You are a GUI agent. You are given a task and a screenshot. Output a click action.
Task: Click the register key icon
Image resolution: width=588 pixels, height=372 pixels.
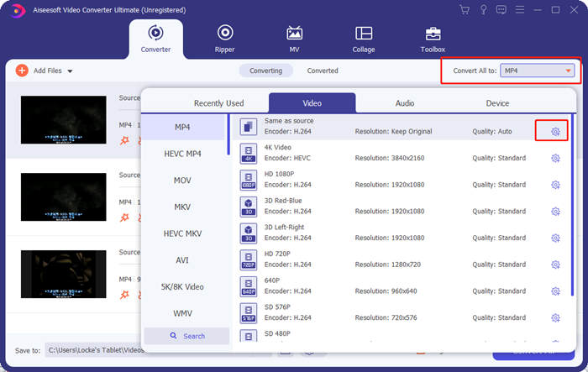tap(483, 10)
